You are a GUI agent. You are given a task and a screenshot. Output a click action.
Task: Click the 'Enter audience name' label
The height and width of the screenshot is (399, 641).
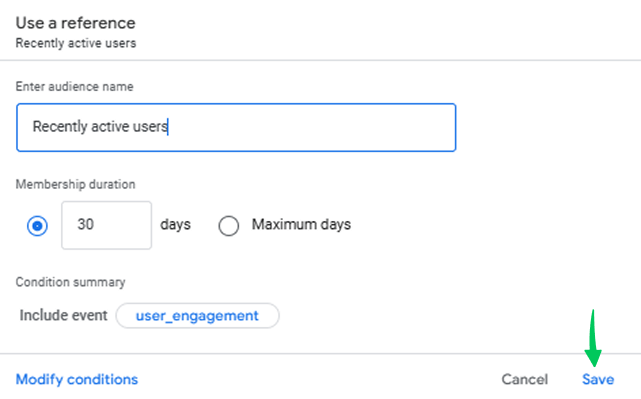[74, 87]
